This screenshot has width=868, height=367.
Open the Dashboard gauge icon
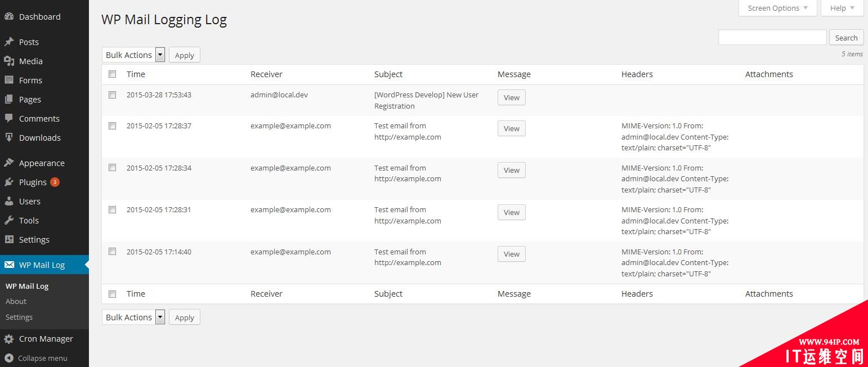pyautogui.click(x=9, y=17)
